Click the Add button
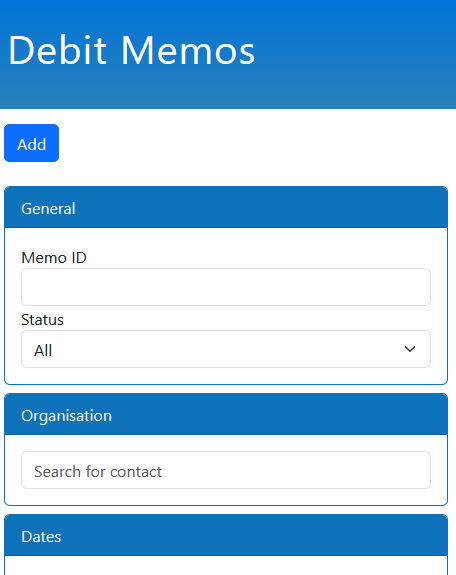The height and width of the screenshot is (575, 456). (32, 143)
